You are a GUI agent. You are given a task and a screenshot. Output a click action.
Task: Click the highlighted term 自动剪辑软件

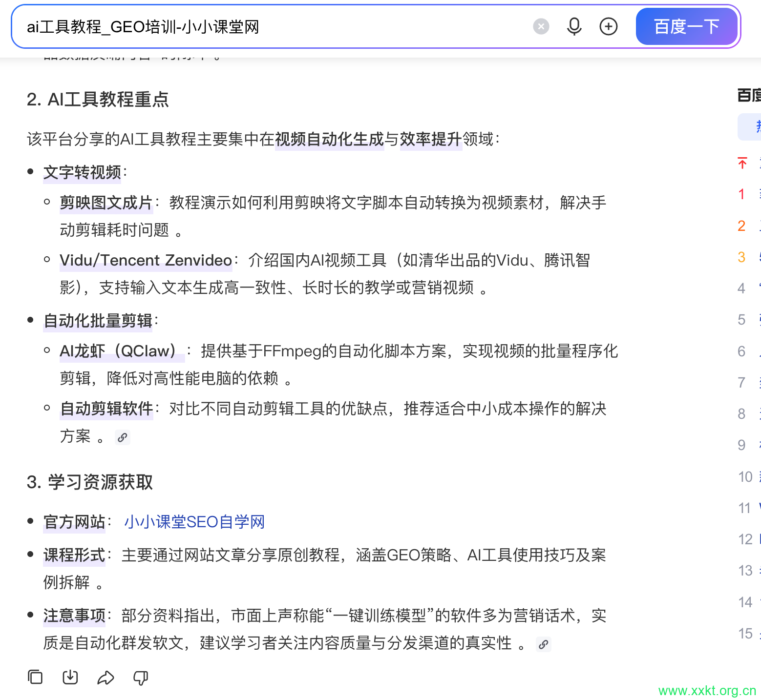106,409
